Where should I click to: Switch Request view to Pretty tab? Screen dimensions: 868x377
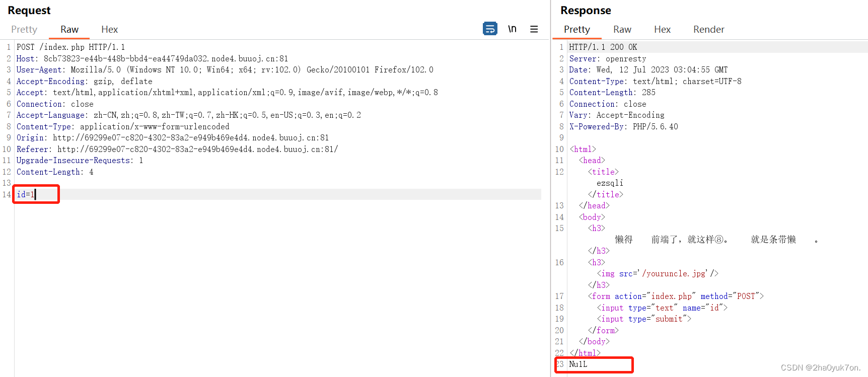[x=24, y=29]
